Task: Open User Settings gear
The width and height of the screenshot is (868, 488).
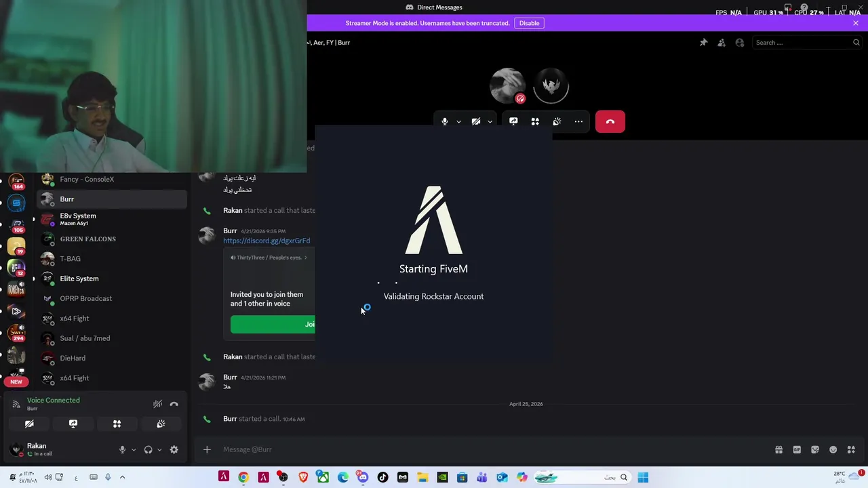Action: click(174, 450)
